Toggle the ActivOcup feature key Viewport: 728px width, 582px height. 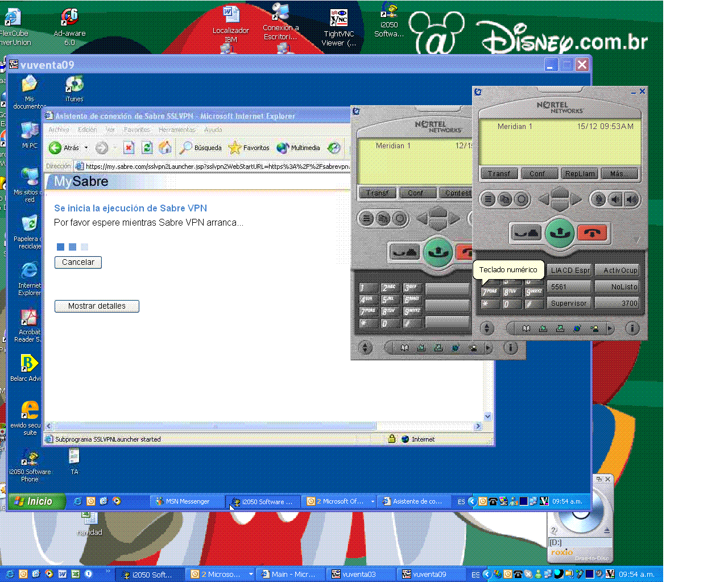(x=617, y=271)
